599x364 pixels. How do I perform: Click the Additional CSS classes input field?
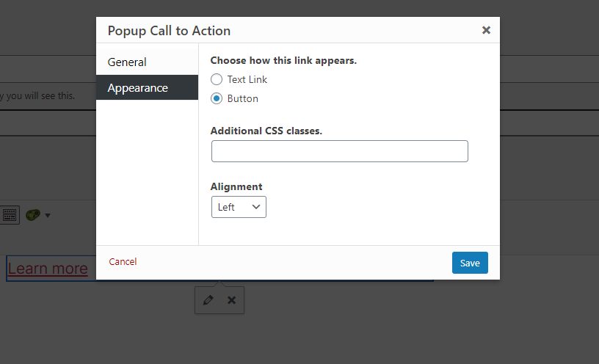pos(339,151)
